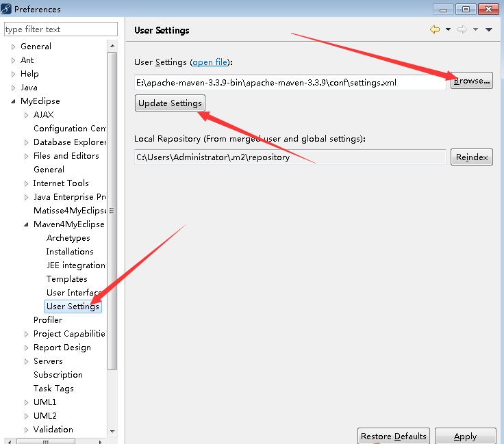Image resolution: width=504 pixels, height=444 pixels.
Task: Collapse the Maven4MyEclipse node
Action: pyautogui.click(x=26, y=224)
